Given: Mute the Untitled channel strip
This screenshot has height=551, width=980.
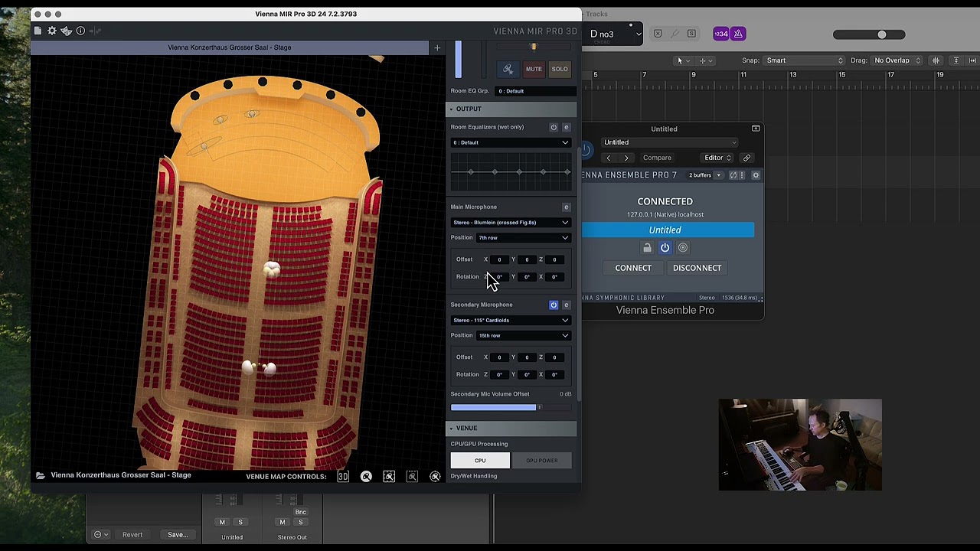Looking at the screenshot, I should coord(222,522).
